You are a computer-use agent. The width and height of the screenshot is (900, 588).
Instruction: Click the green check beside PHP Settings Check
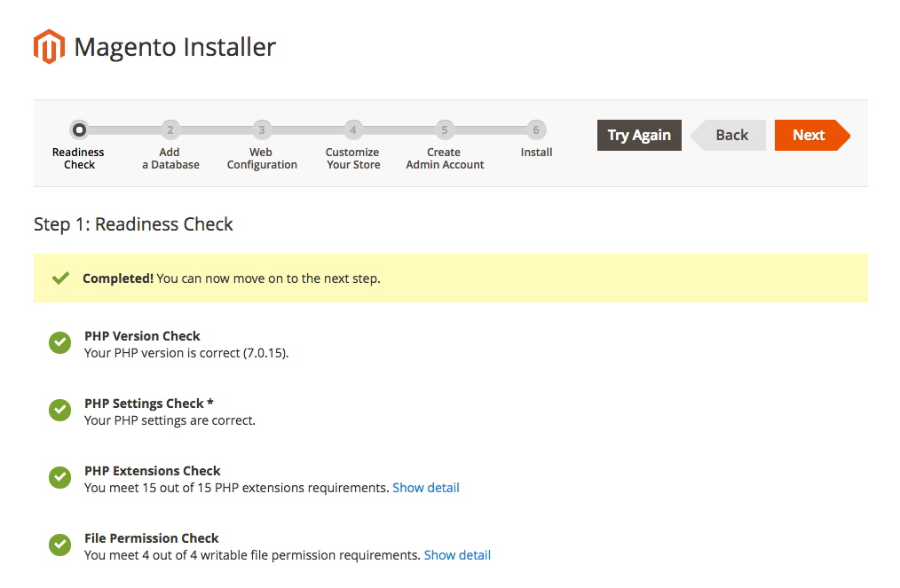tap(59, 410)
